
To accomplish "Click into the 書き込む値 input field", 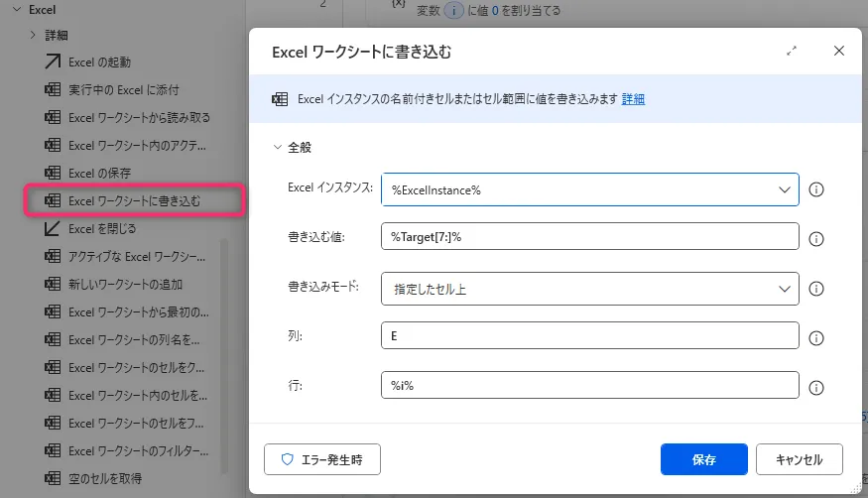I will pyautogui.click(x=589, y=239).
